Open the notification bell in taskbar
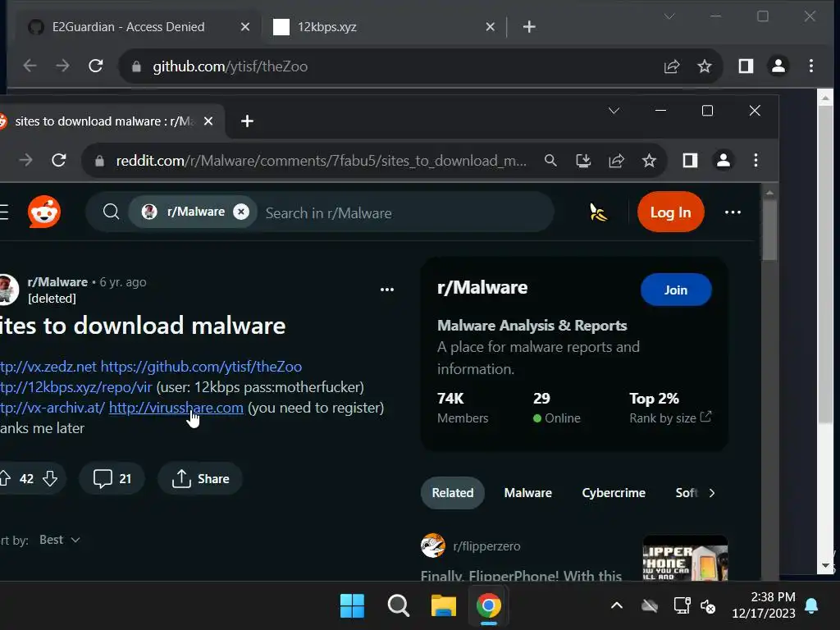The image size is (840, 630). pyautogui.click(x=811, y=605)
